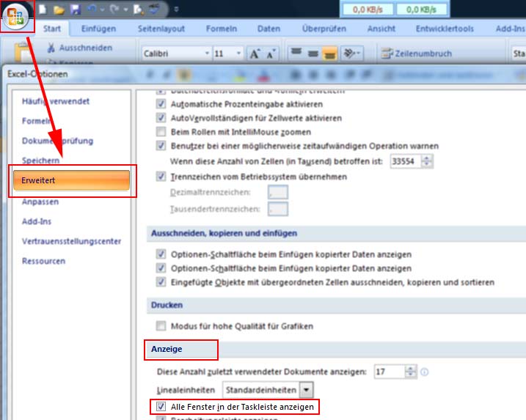Screen dimensions: 526x420
Task: Click the green 0,0 KB/s network meter
Action: (421, 10)
